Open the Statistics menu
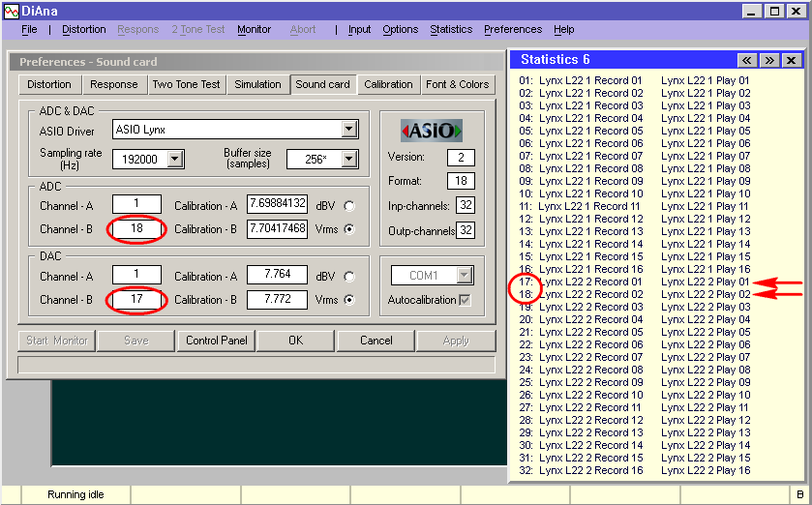This screenshot has width=812, height=505. (451, 29)
